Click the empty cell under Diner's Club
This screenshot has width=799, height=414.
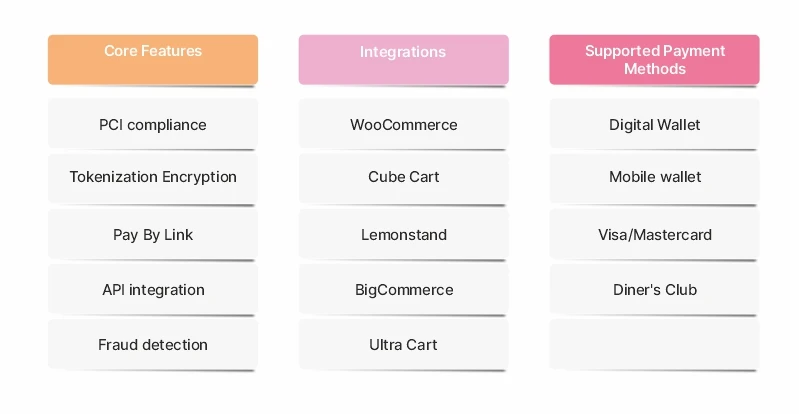pos(654,345)
